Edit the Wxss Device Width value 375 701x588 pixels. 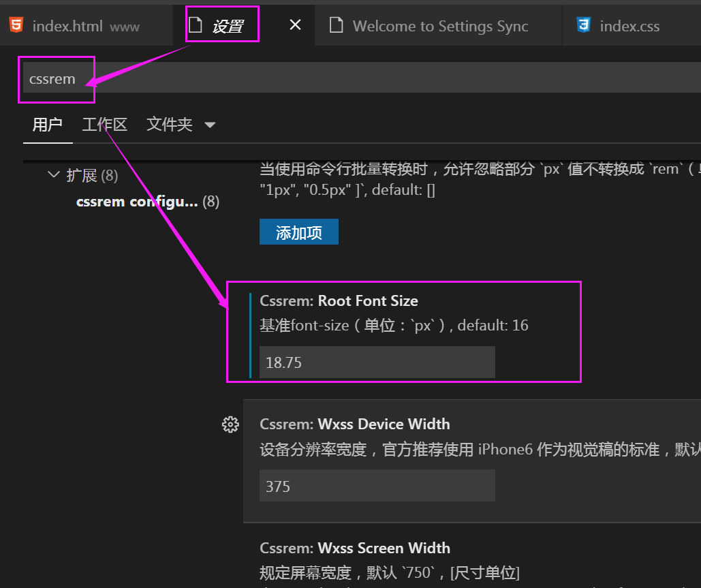pos(377,486)
